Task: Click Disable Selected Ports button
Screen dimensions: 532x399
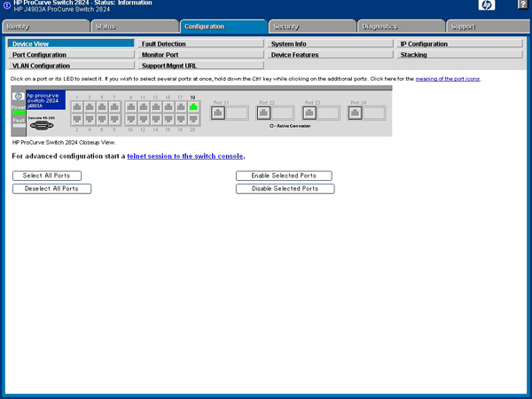Action: click(286, 189)
